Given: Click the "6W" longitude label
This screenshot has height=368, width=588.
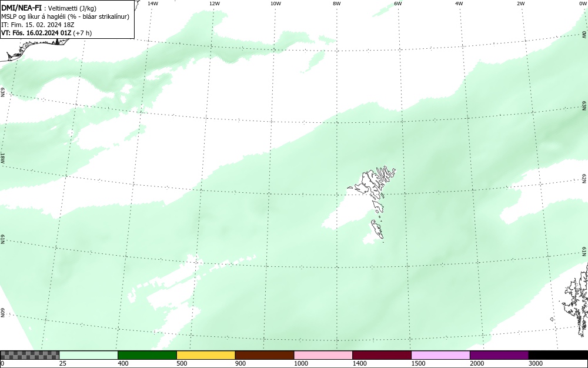Looking at the screenshot, I should tap(398, 4).
